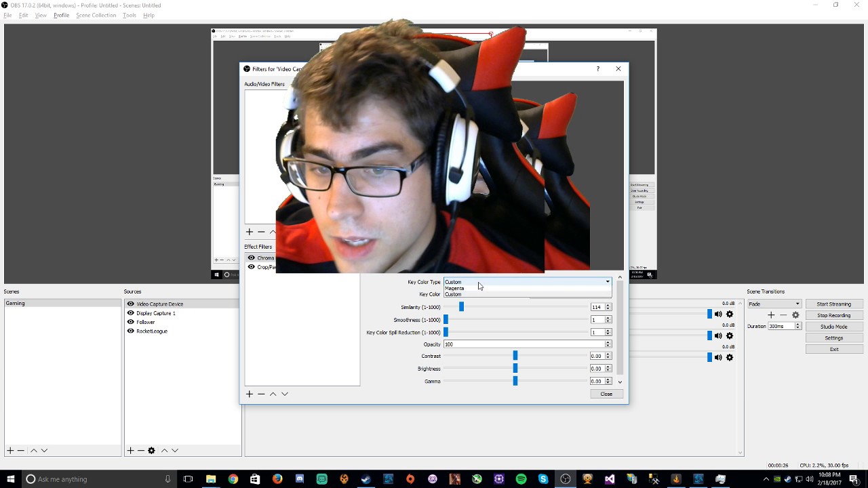The height and width of the screenshot is (488, 868).
Task: Open OBS Settings button
Action: tap(834, 338)
